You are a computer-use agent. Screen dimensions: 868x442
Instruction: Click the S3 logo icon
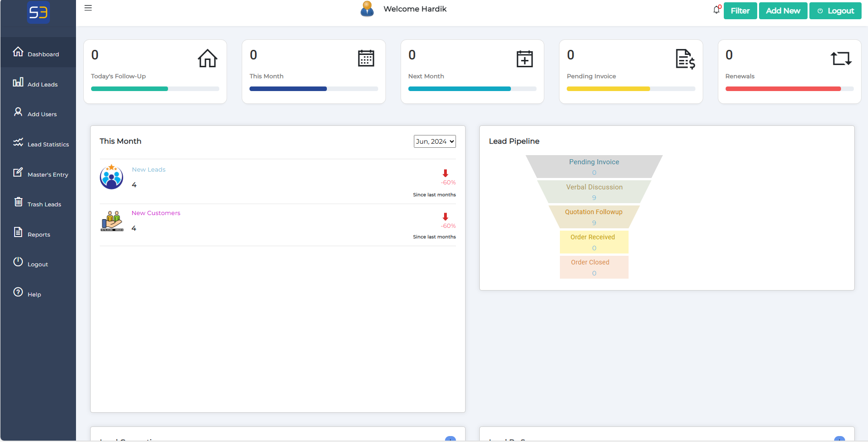point(38,12)
